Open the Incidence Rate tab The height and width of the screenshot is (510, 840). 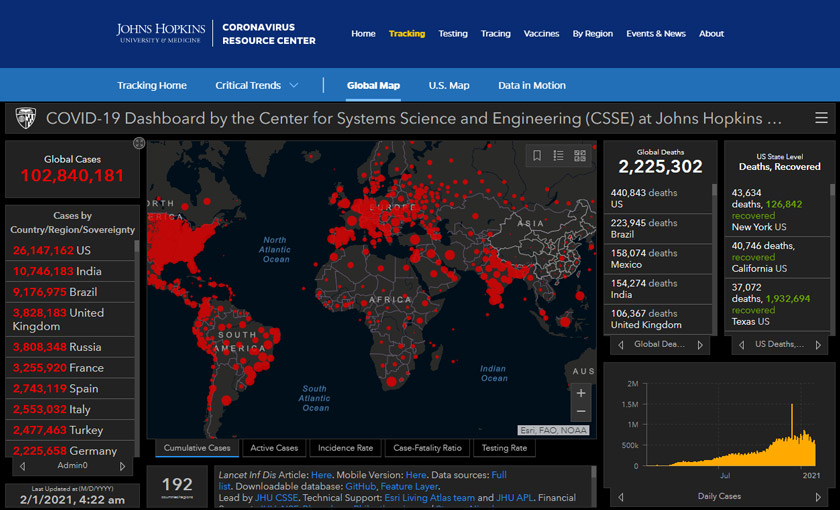[x=344, y=448]
